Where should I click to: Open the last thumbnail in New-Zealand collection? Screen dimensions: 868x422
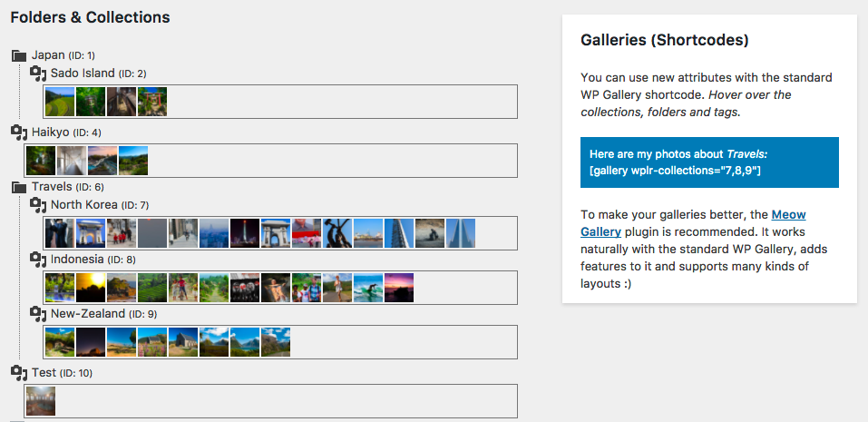276,342
